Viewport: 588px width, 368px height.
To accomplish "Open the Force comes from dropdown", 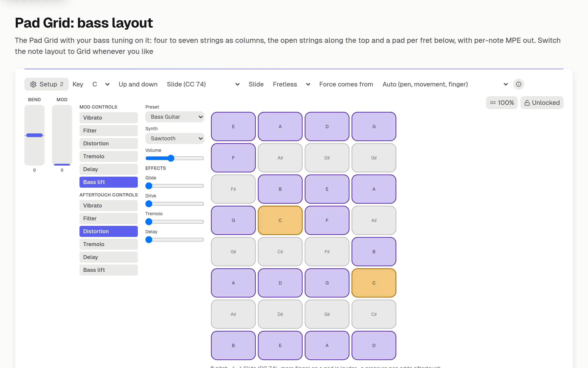I will click(x=445, y=84).
